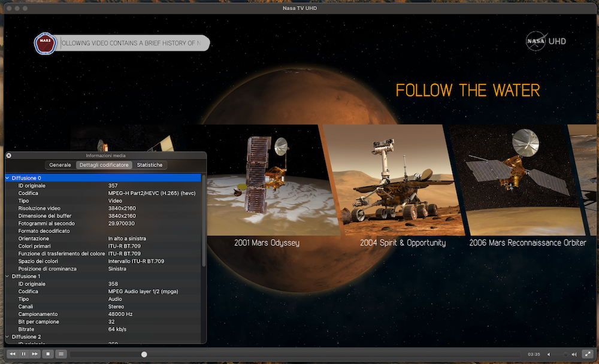Select the Formato decodificato row
The height and width of the screenshot is (364, 599).
[103, 231]
